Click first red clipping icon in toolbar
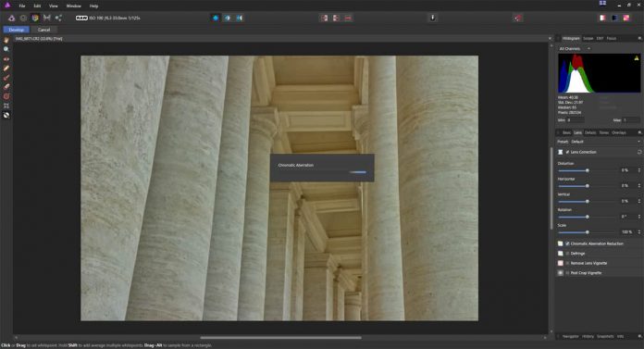Viewport: 644px width, 349px height. point(324,18)
